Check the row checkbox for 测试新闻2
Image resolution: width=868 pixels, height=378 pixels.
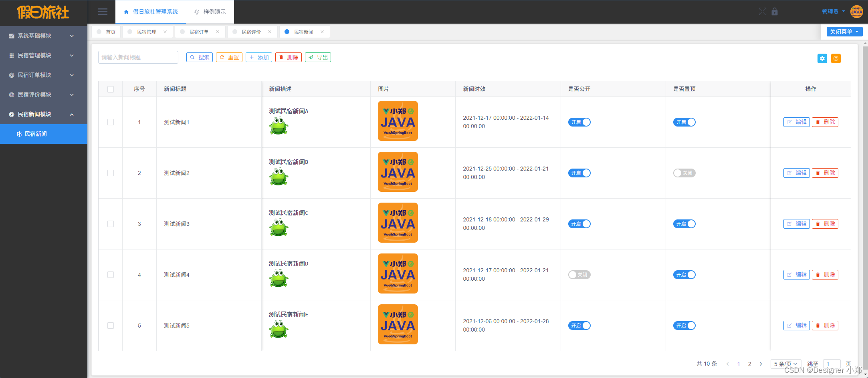[111, 173]
